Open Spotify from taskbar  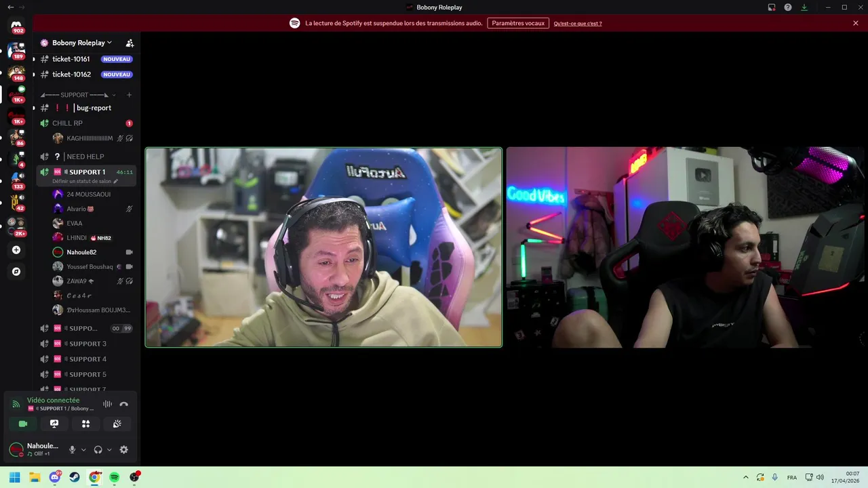coord(115,477)
